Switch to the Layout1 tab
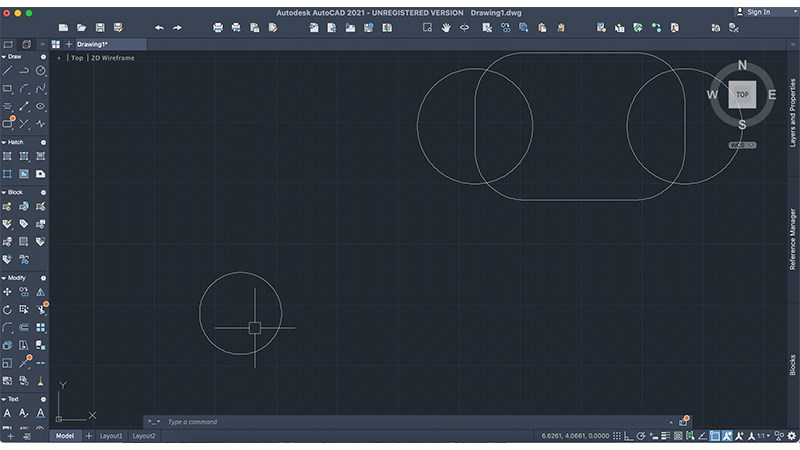 [111, 436]
